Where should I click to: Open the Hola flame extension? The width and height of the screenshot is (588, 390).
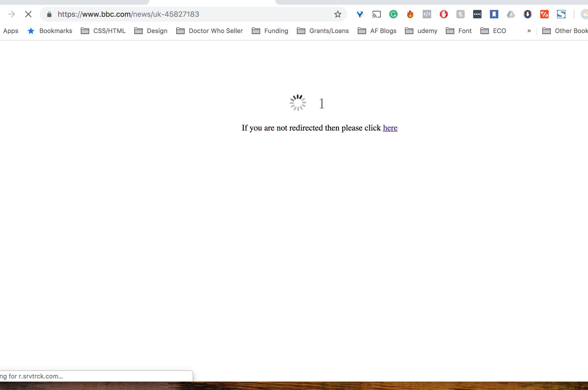(410, 14)
